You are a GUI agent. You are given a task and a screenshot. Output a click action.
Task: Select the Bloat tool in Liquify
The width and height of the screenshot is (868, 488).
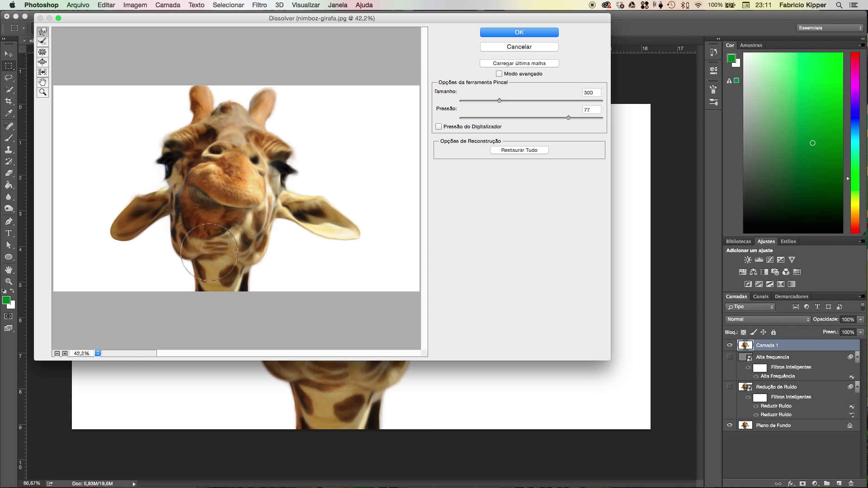pyautogui.click(x=42, y=62)
